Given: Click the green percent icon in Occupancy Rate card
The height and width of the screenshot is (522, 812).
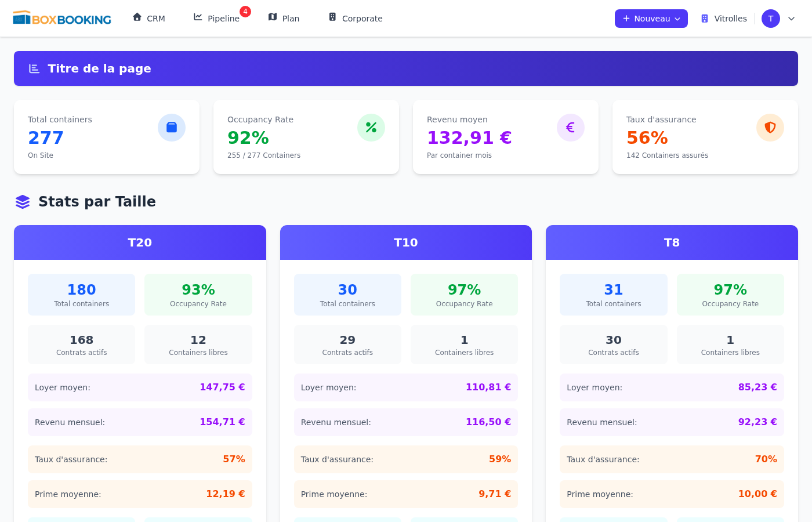Looking at the screenshot, I should (x=371, y=128).
